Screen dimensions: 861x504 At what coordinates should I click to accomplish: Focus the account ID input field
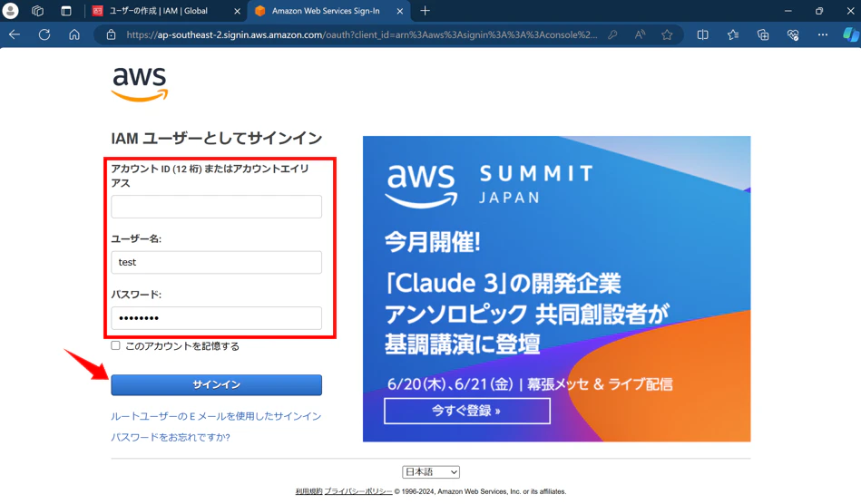click(x=216, y=207)
